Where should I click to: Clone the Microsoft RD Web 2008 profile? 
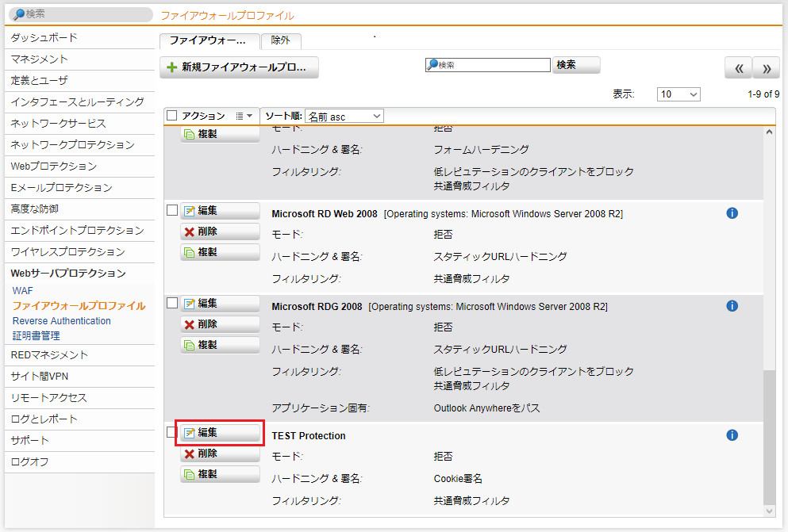[x=220, y=252]
